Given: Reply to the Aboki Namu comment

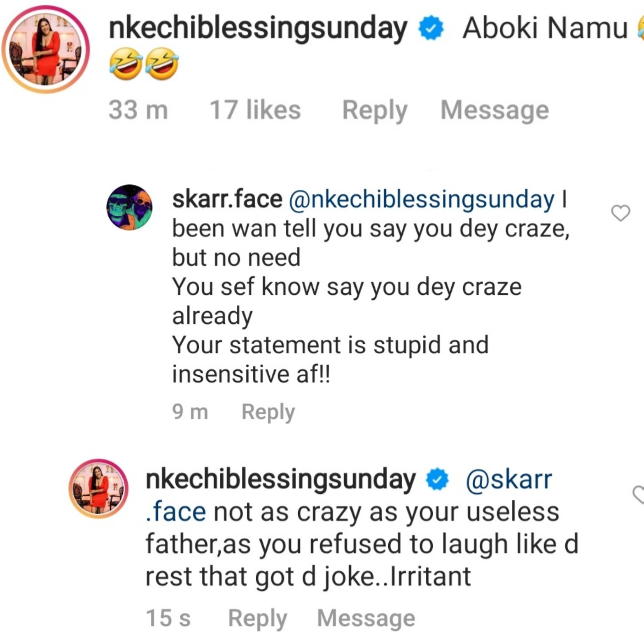Looking at the screenshot, I should pyautogui.click(x=374, y=110).
